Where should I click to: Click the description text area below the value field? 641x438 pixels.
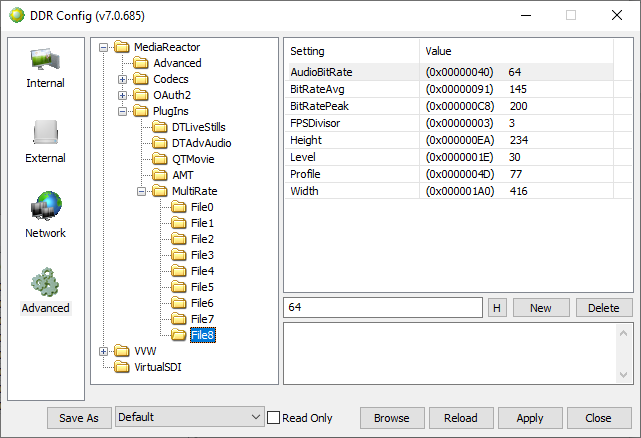click(450, 353)
